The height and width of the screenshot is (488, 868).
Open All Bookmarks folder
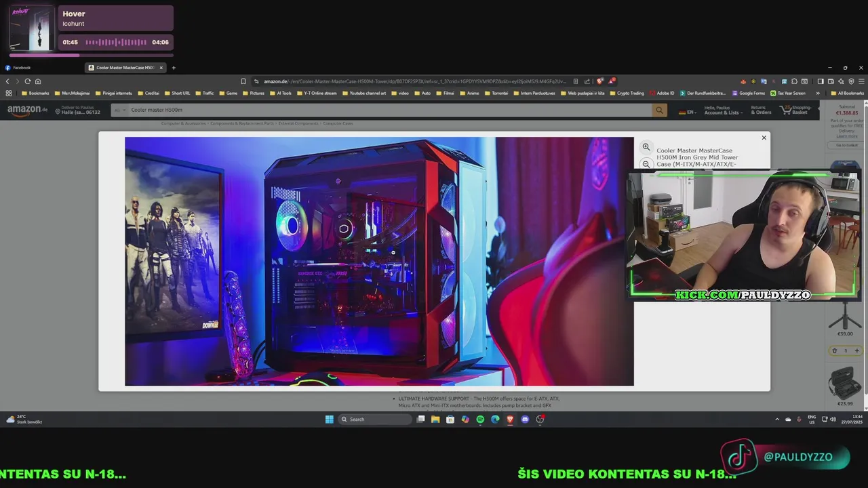848,93
